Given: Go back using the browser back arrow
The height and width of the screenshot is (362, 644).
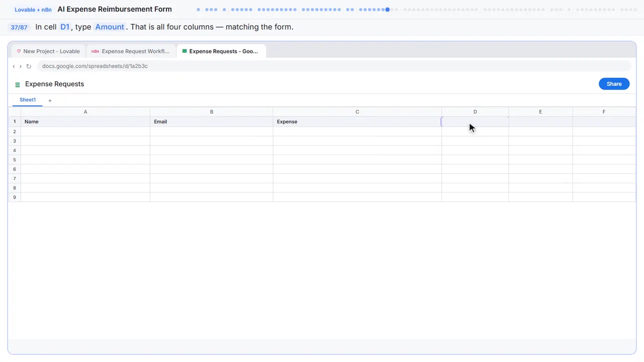Looking at the screenshot, I should (14, 66).
